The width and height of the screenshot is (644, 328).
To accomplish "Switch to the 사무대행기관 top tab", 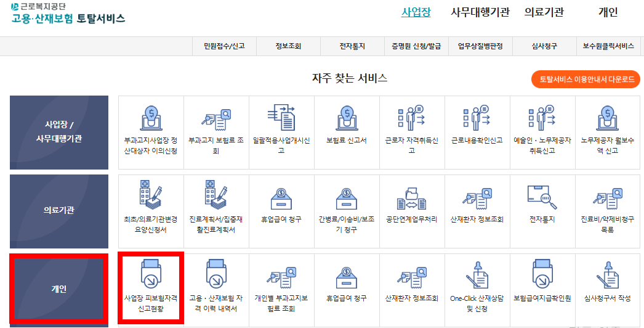I will pyautogui.click(x=480, y=12).
